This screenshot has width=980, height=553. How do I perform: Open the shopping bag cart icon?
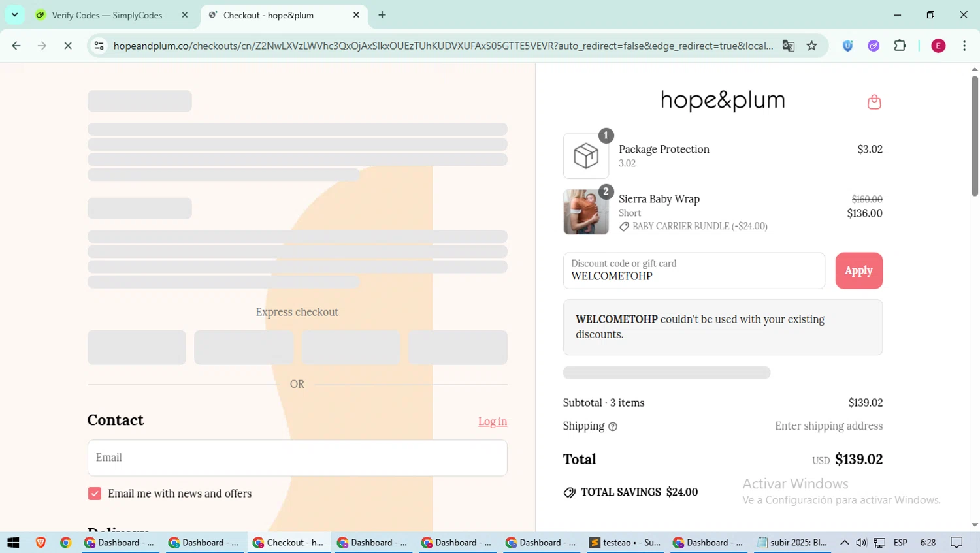click(874, 102)
